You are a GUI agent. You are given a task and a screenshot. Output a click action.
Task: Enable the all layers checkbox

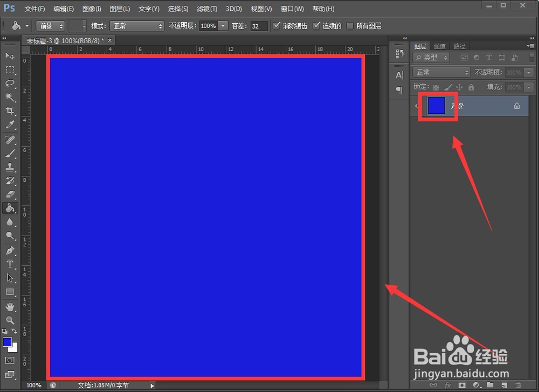(x=350, y=26)
